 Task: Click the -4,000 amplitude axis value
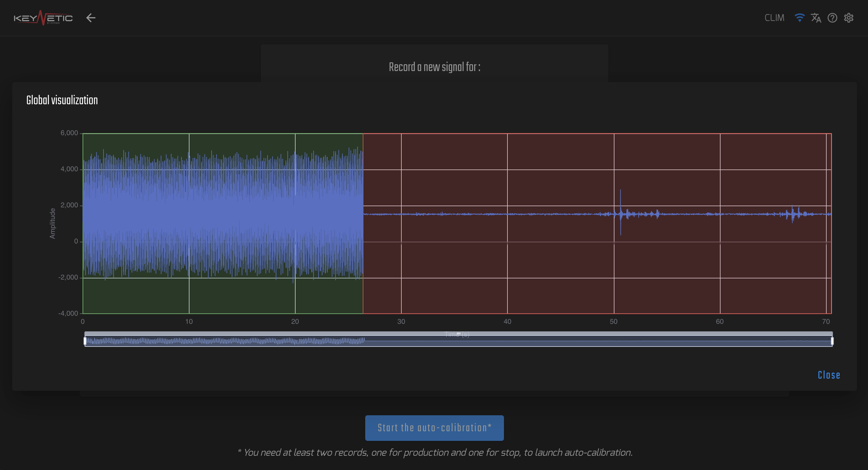point(68,313)
